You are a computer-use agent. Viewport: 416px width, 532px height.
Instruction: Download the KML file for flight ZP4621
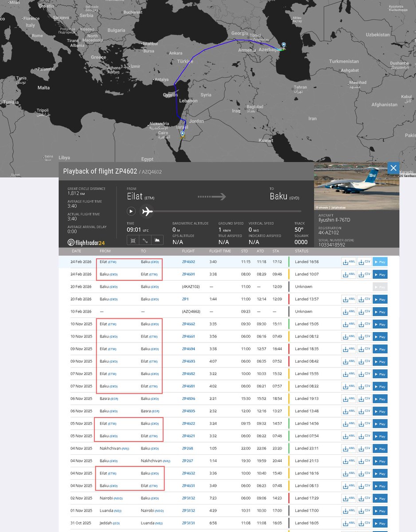349,436
